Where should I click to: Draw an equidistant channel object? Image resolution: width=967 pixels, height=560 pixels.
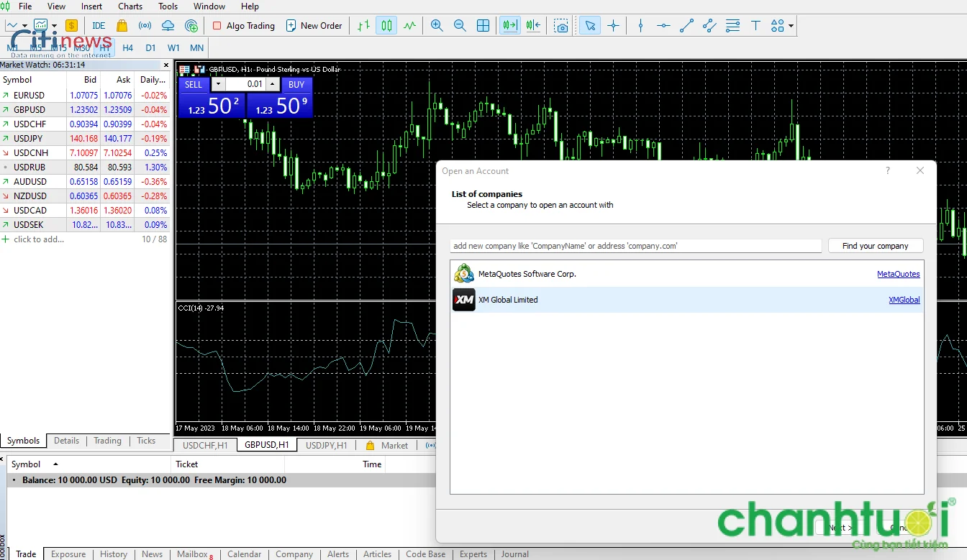pos(709,26)
